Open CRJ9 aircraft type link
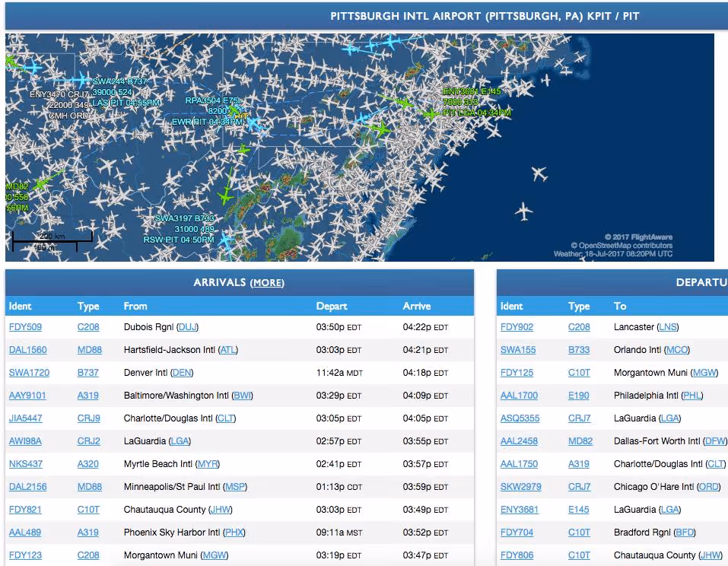The height and width of the screenshot is (566, 728). tap(89, 418)
